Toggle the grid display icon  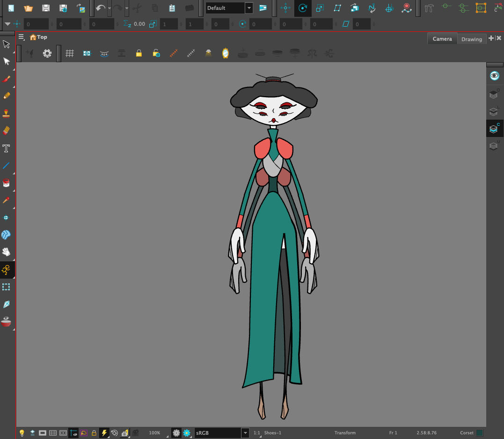tap(69, 53)
